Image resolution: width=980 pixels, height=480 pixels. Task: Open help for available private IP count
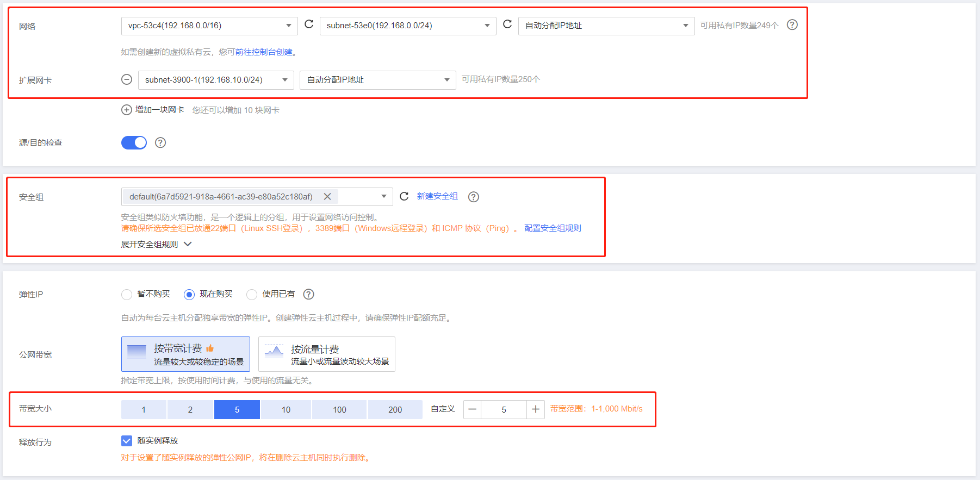792,25
